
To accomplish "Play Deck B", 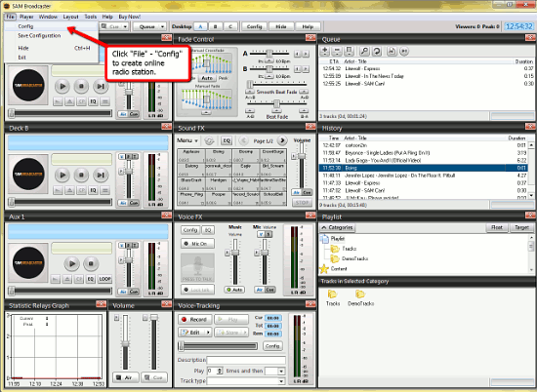I will coord(62,175).
